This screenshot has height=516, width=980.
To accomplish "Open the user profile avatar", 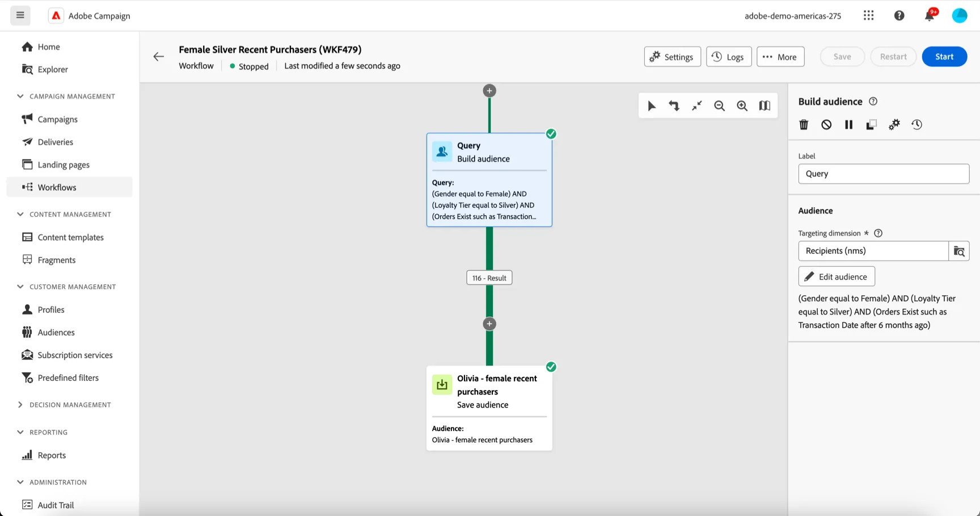I will 960,15.
